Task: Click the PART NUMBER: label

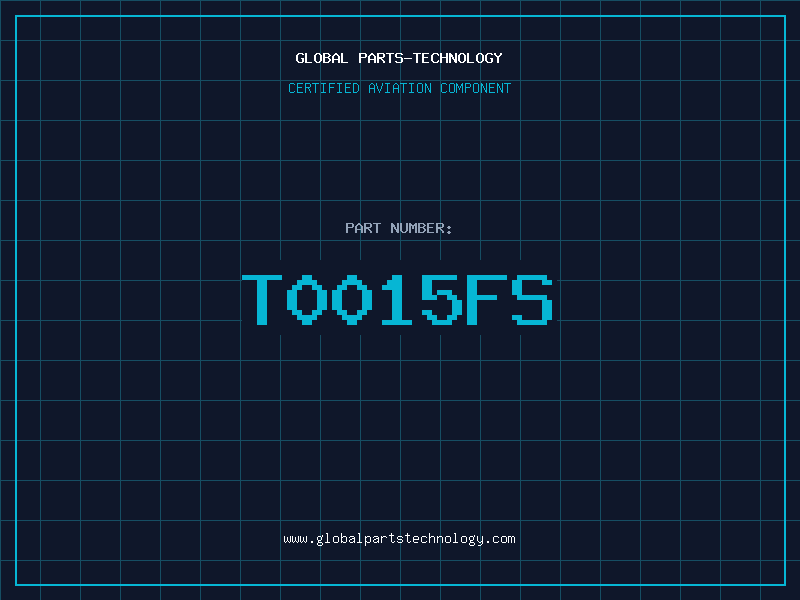Action: click(x=399, y=229)
